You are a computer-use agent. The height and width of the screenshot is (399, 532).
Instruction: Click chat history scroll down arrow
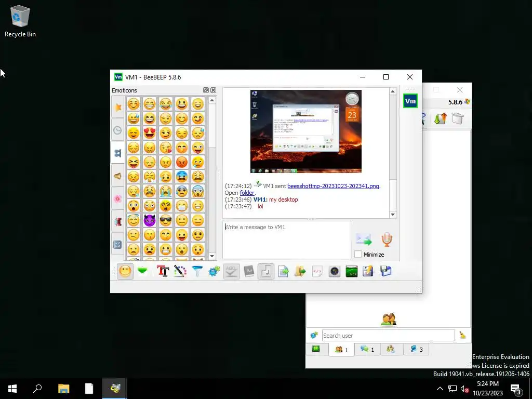(x=393, y=214)
